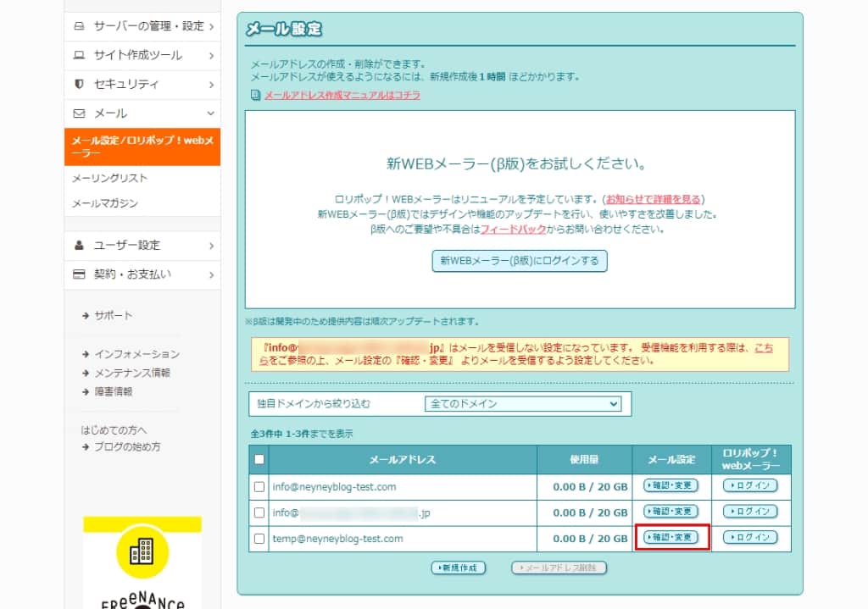Click the arrow icon beside インフォメーション
Screen dimensions: 868x609
pyautogui.click(x=86, y=354)
